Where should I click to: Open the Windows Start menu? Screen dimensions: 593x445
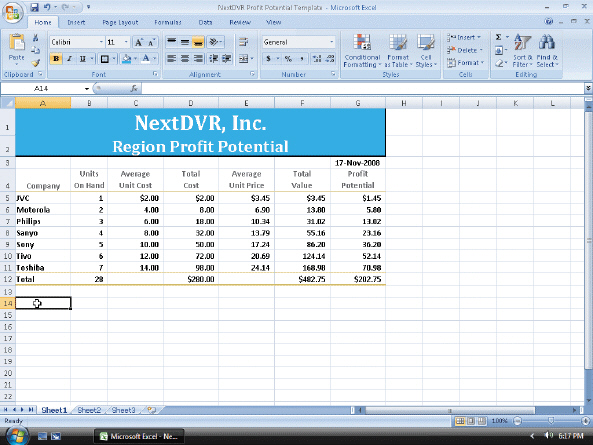(x=17, y=436)
